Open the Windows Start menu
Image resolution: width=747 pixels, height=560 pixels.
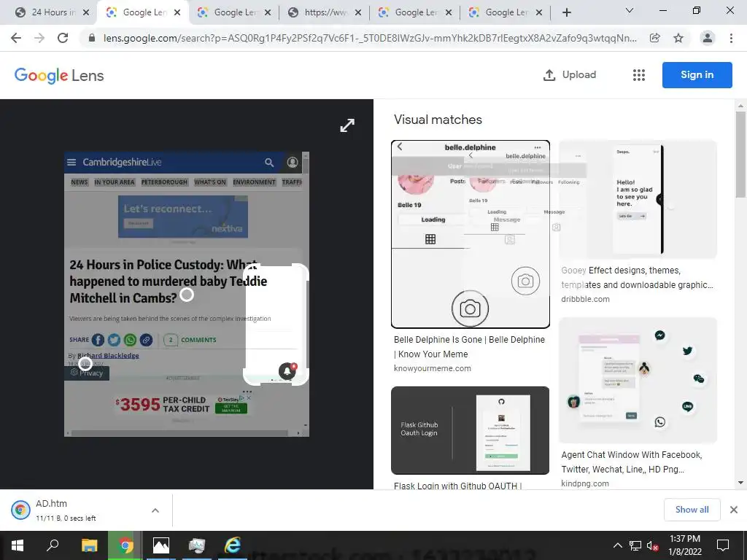tap(18, 545)
